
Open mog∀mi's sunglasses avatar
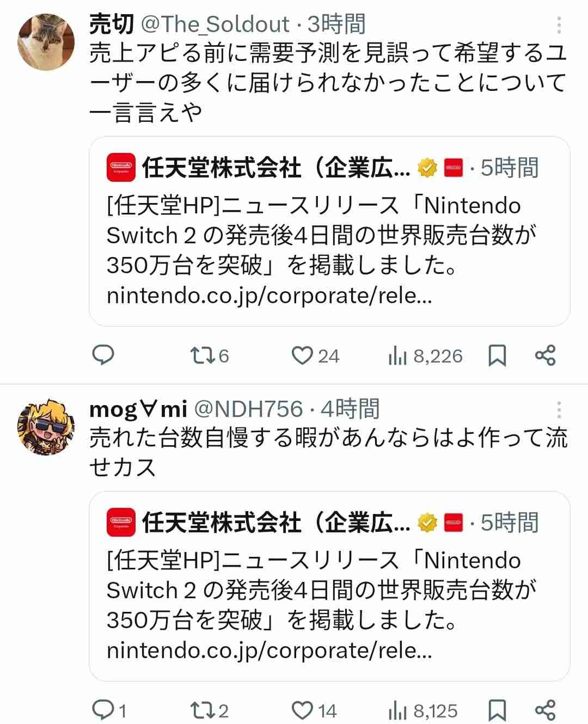pyautogui.click(x=46, y=426)
